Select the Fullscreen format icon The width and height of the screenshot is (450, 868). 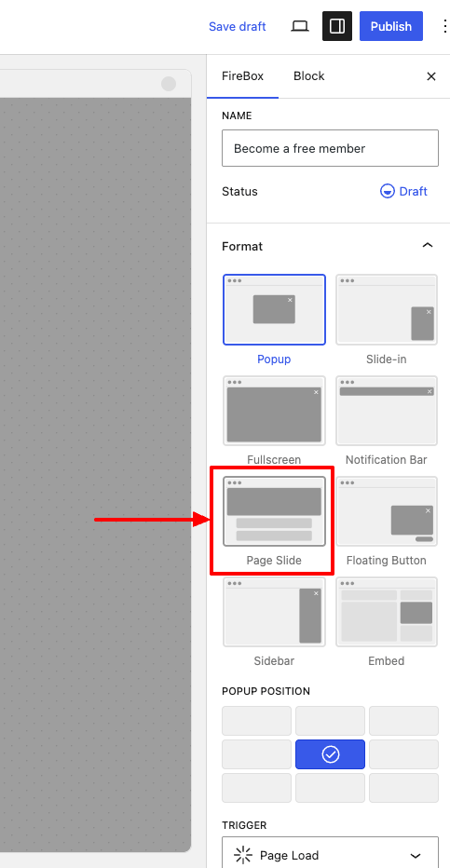pyautogui.click(x=275, y=411)
